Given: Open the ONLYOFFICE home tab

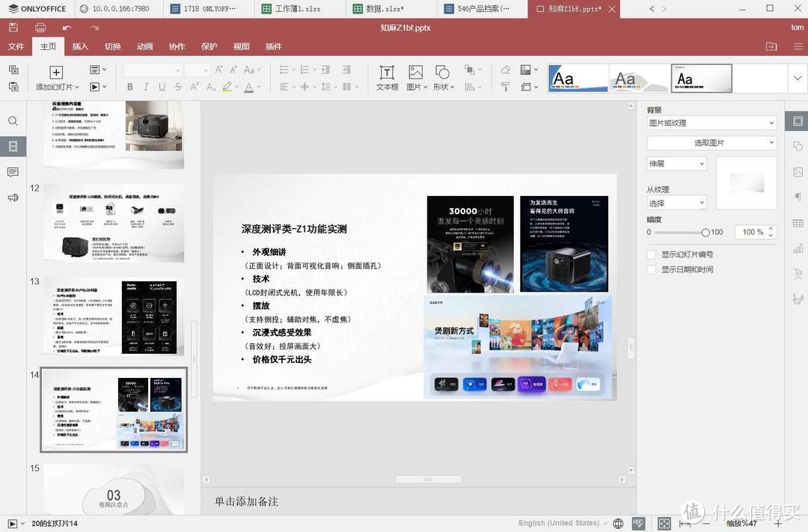Looking at the screenshot, I should pyautogui.click(x=37, y=9).
